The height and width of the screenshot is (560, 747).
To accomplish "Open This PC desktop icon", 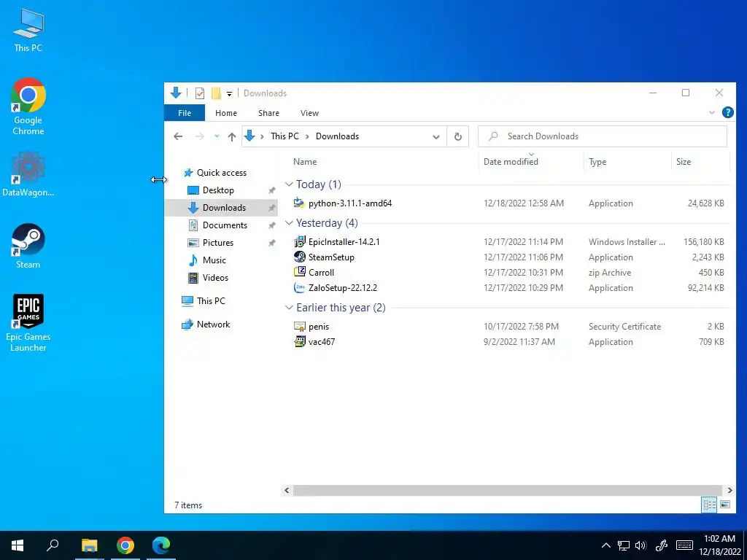I will 28,31.
